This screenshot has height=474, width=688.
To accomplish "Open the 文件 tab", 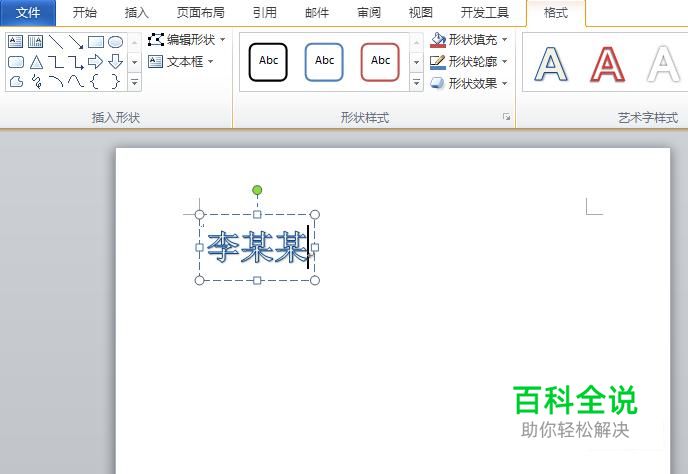I will [28, 13].
